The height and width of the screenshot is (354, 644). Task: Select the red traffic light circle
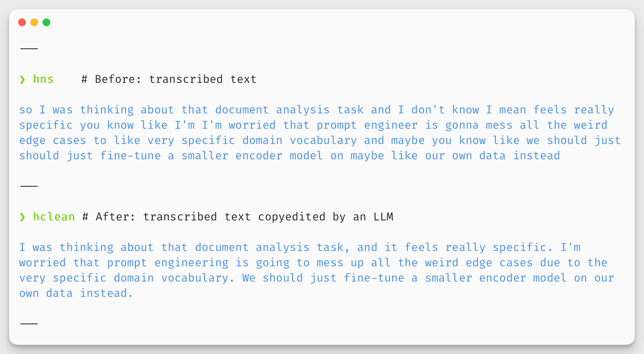(22, 22)
